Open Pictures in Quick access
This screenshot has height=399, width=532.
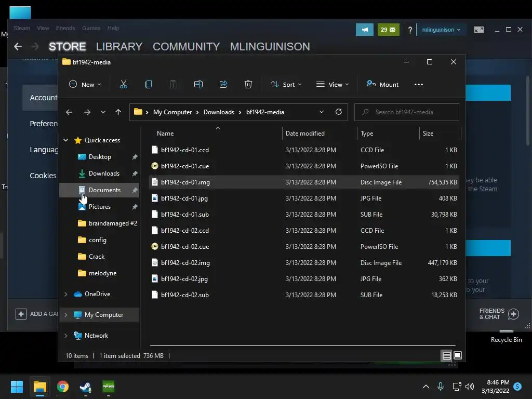coord(99,207)
